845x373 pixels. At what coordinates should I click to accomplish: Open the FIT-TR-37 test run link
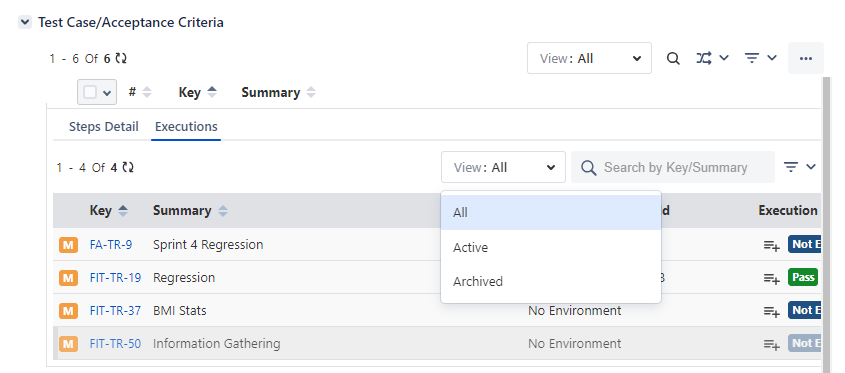click(115, 310)
